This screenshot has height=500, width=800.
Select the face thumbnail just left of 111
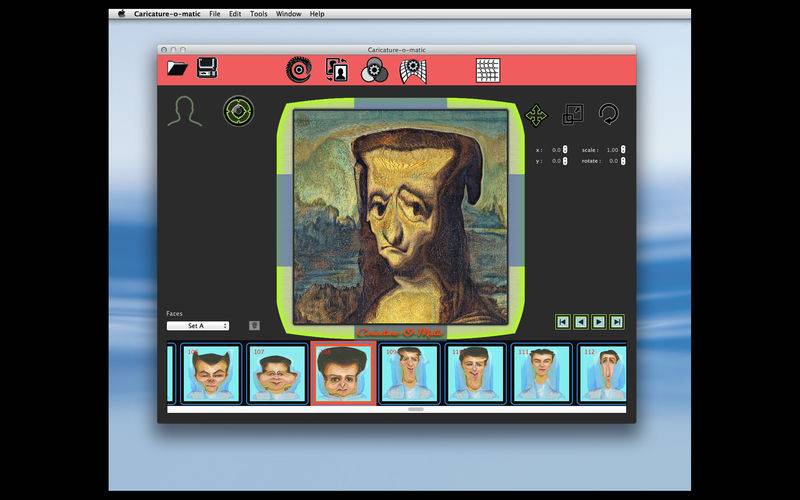point(475,373)
